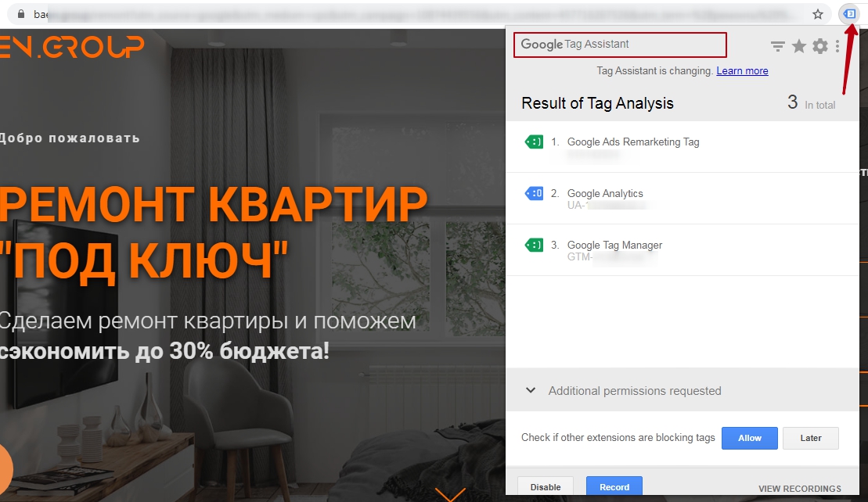Select the blue Google Analytics tag icon
This screenshot has width=868, height=502.
click(533, 193)
